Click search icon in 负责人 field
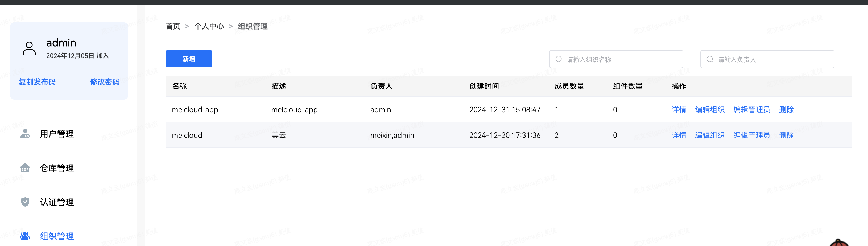868x246 pixels. 710,59
